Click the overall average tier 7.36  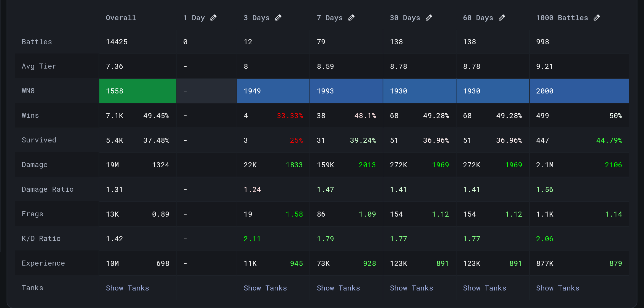pyautogui.click(x=114, y=66)
